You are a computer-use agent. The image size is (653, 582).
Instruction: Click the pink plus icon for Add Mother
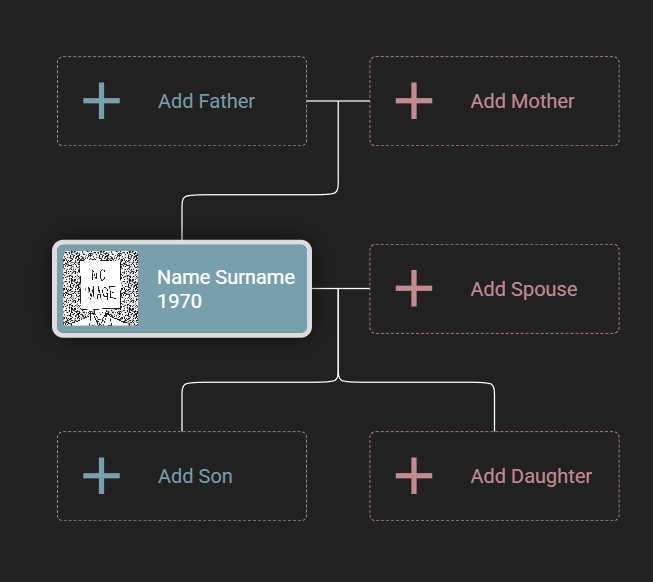click(414, 101)
